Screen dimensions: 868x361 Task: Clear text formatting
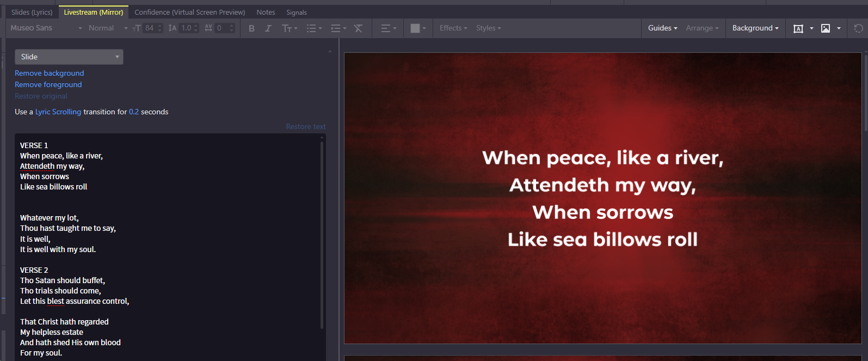pyautogui.click(x=358, y=28)
